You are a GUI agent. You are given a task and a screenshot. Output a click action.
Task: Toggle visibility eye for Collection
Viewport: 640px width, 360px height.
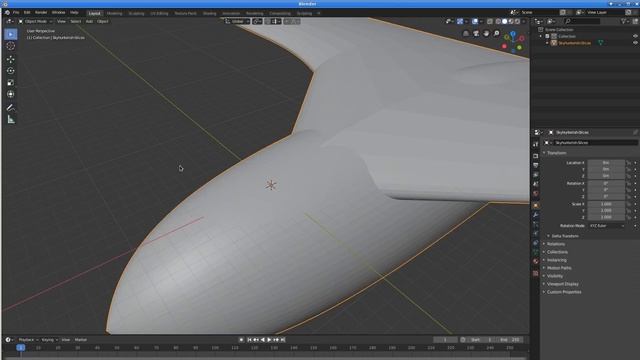coord(635,36)
